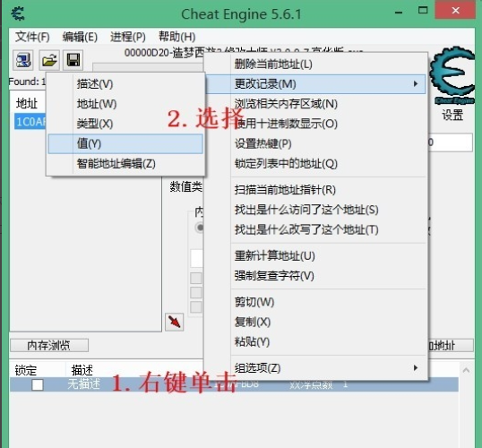This screenshot has height=448, width=482.
Task: Click the save floppy disk icon
Action: tap(73, 60)
